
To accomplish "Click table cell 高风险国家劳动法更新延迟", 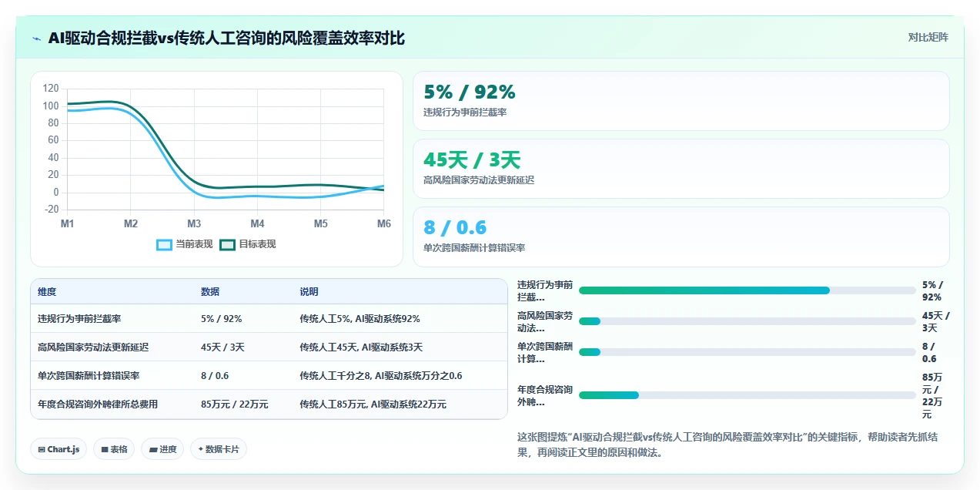I will pyautogui.click(x=93, y=347).
